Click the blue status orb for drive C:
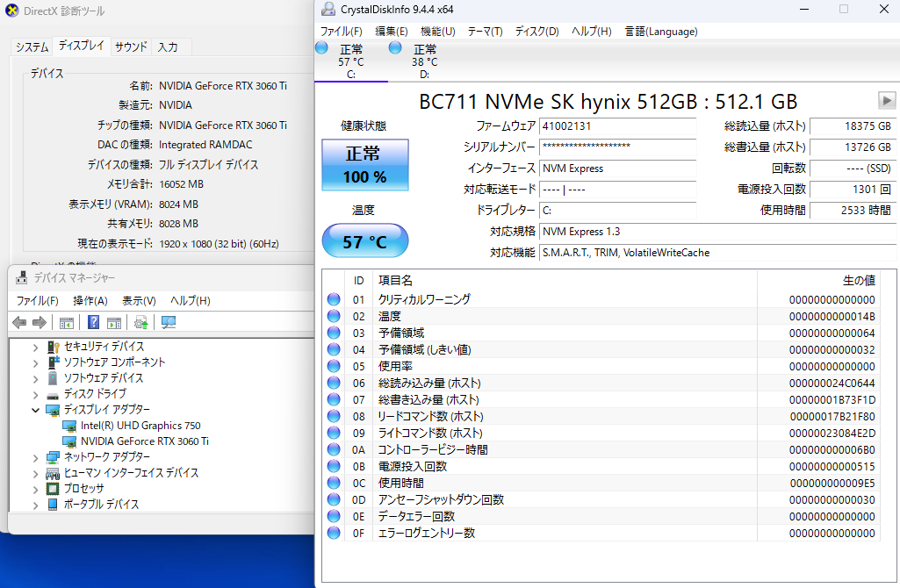 322,47
